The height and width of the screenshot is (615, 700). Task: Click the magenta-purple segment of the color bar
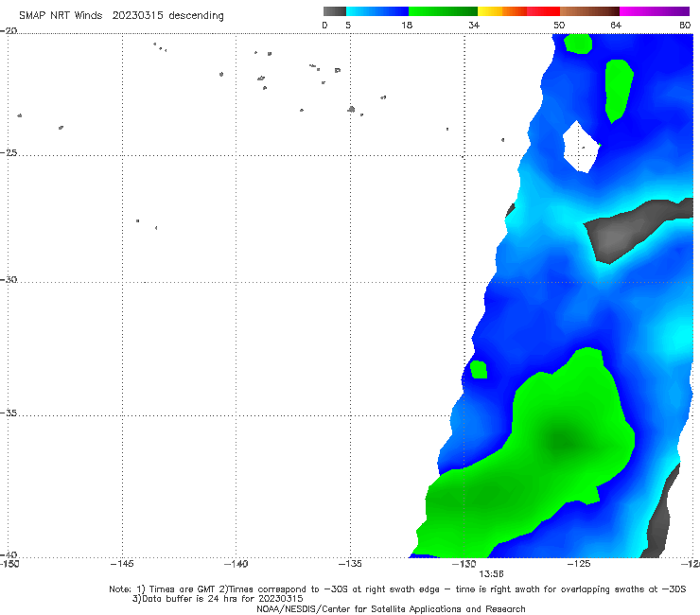655,11
